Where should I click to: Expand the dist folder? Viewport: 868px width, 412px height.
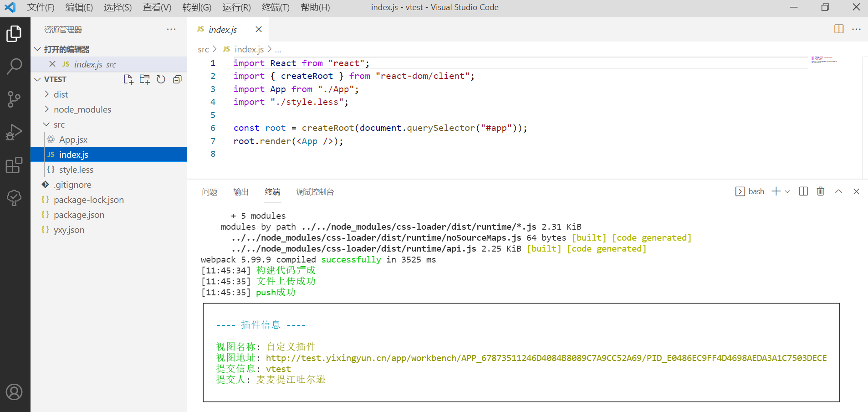coord(61,94)
